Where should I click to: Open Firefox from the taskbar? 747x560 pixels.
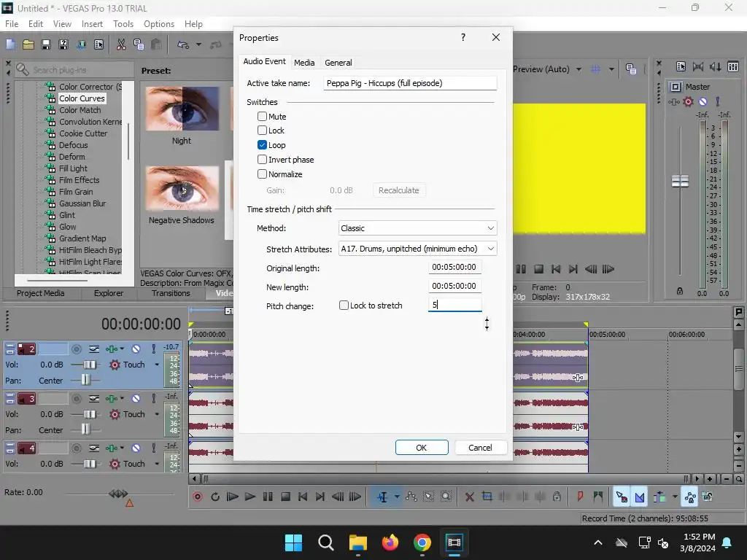[x=390, y=542]
